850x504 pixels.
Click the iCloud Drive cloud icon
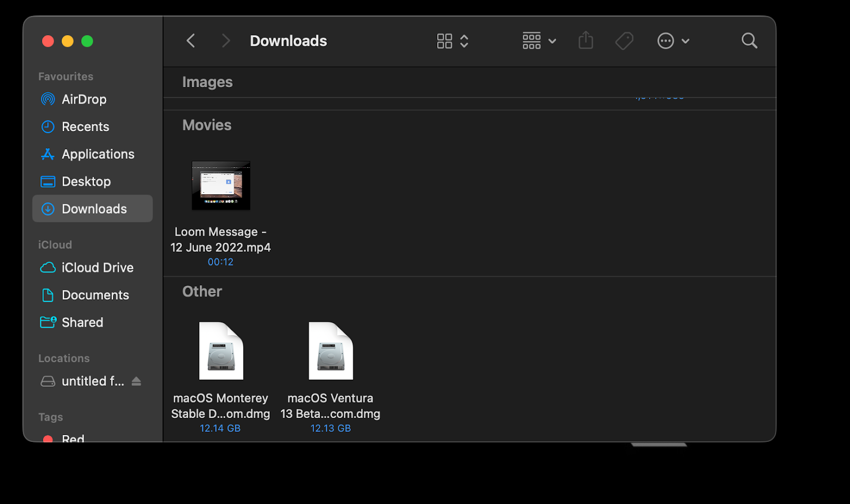pos(48,268)
